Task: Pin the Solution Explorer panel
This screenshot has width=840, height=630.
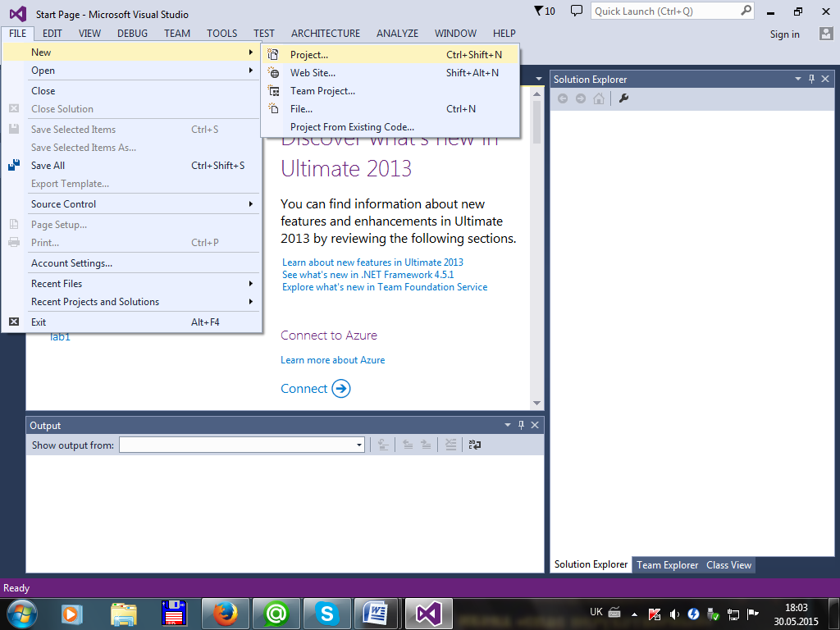Action: click(811, 79)
